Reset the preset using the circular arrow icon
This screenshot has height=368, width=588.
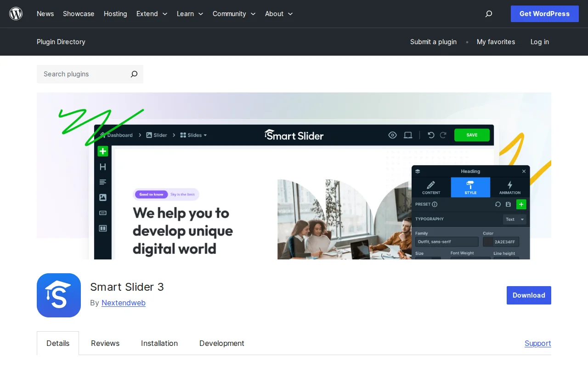pos(498,204)
